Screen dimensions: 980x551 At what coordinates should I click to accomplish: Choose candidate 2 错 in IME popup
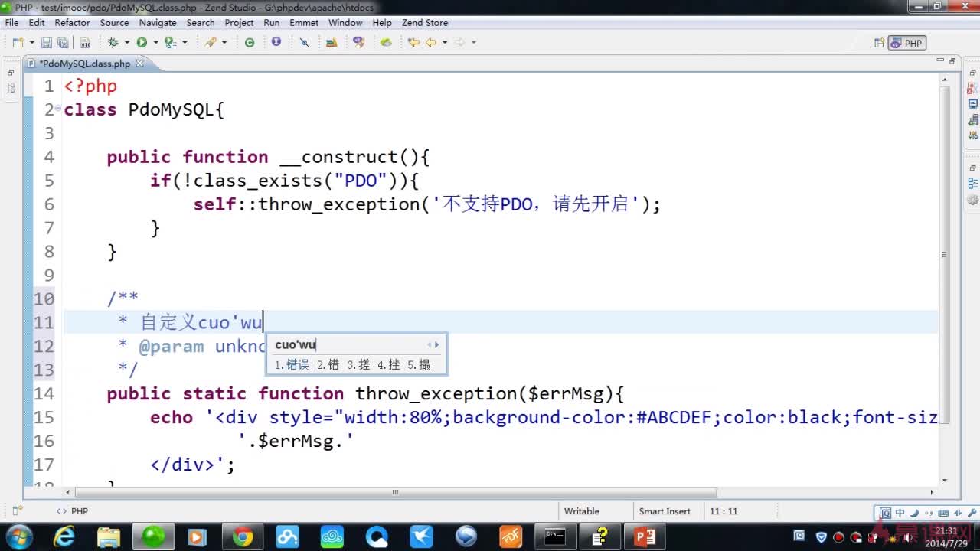pos(328,365)
